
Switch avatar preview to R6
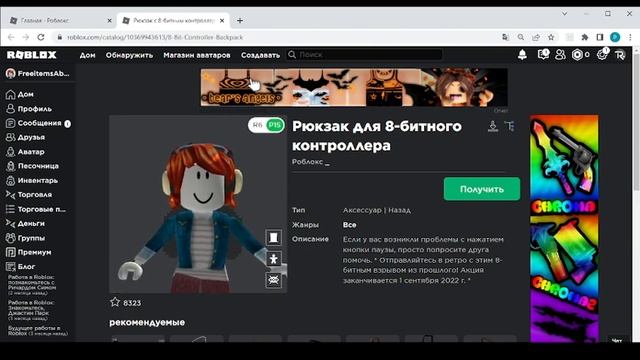pyautogui.click(x=257, y=125)
